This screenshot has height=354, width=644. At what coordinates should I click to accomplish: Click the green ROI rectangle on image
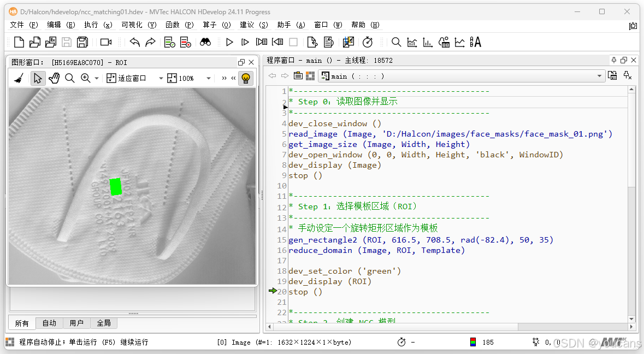(116, 186)
